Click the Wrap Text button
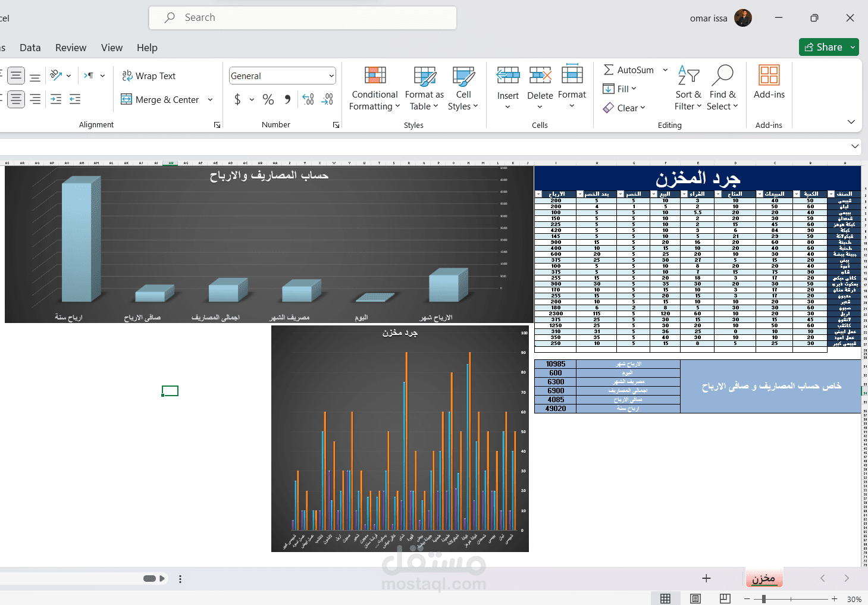 (149, 76)
